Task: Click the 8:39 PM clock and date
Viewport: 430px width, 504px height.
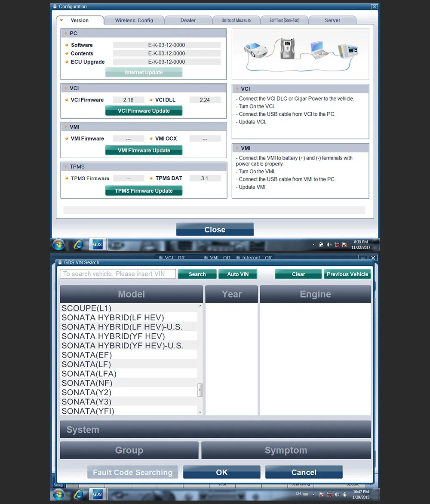Action: (361, 245)
